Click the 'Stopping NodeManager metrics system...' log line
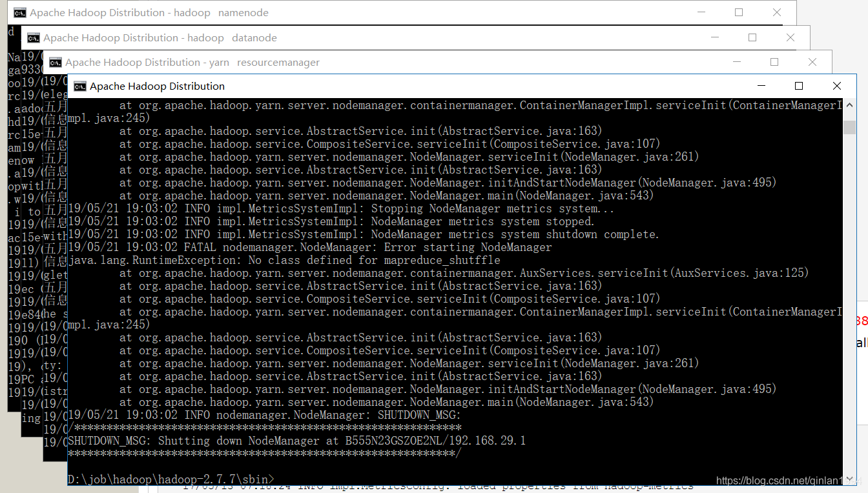868x493 pixels. 341,208
